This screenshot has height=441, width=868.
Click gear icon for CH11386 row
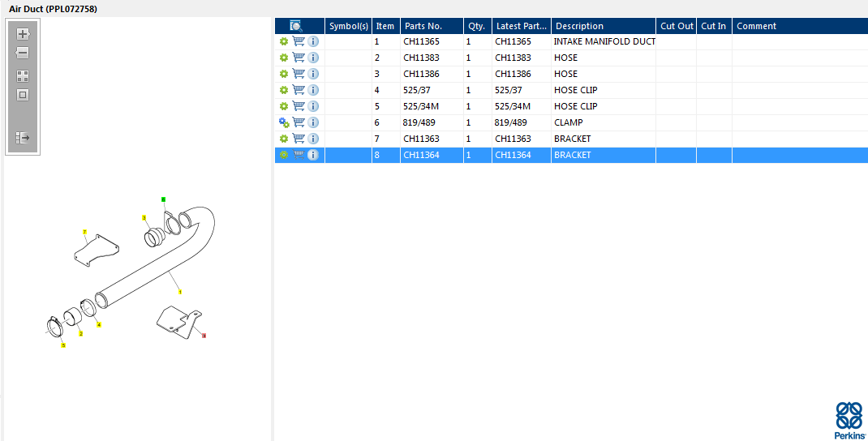283,74
